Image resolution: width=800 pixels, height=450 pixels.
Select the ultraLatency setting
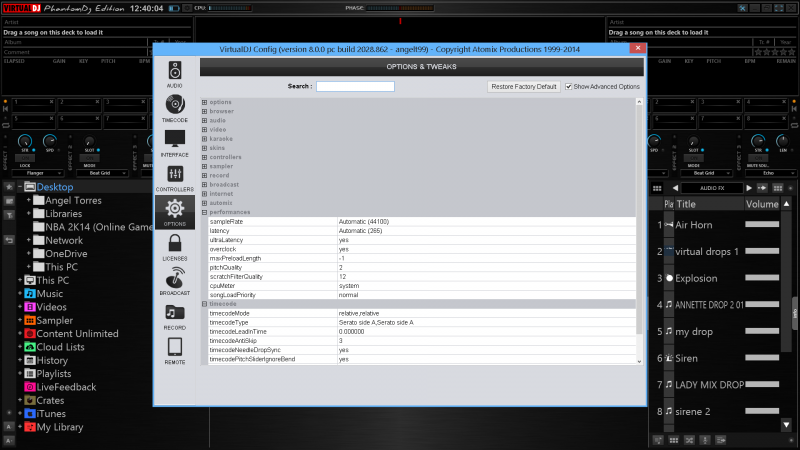[x=422, y=240]
